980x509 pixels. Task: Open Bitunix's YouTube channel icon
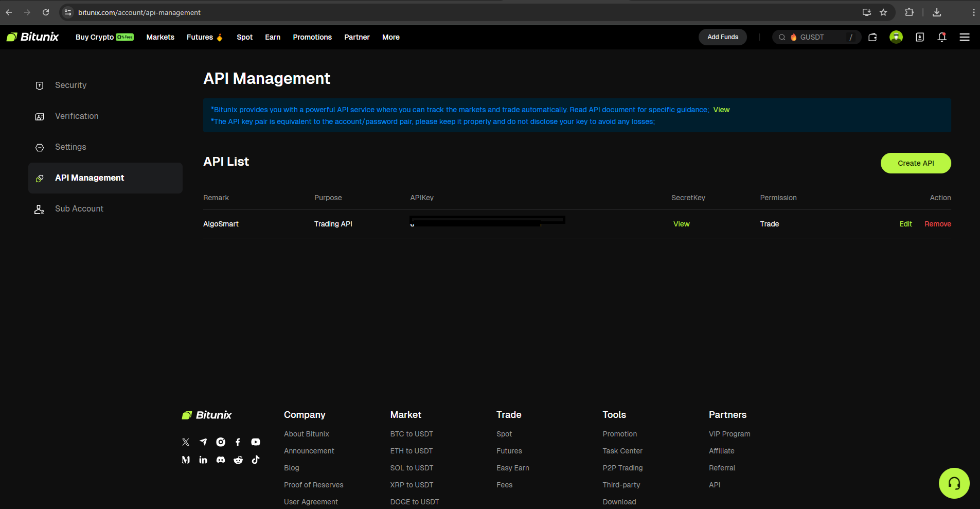(255, 442)
